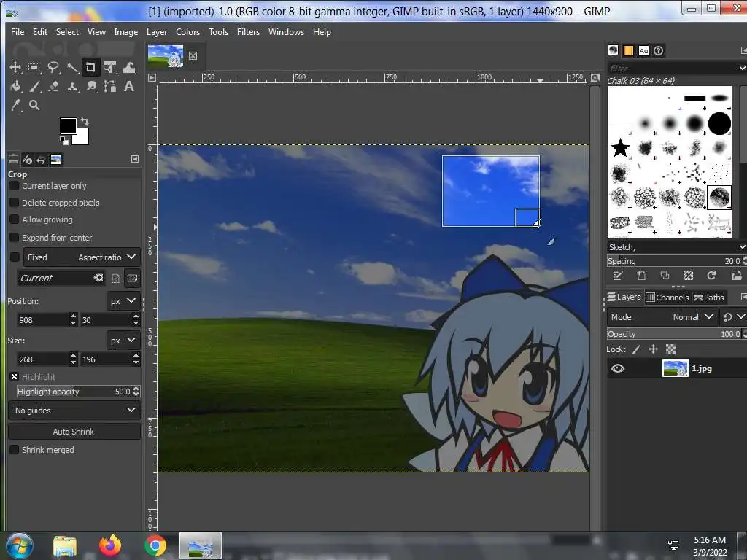Image resolution: width=747 pixels, height=560 pixels.
Task: Open the Patterns tab in brushes dock
Action: point(628,50)
